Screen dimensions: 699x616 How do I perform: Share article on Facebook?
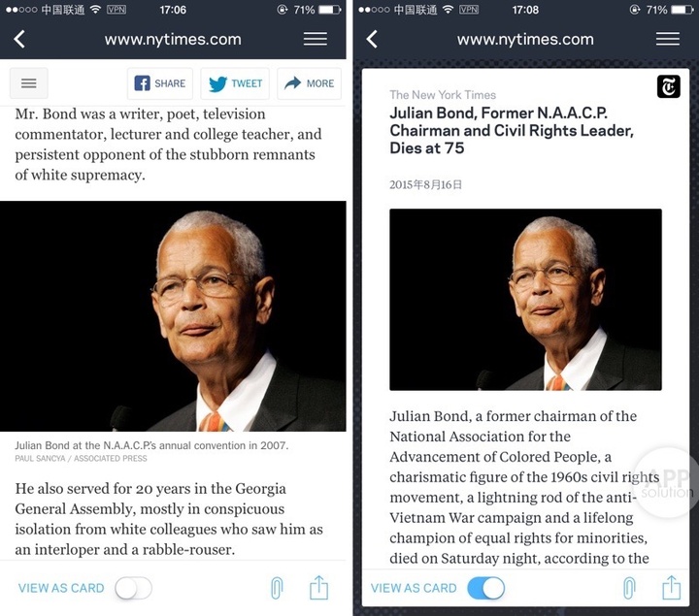[160, 83]
